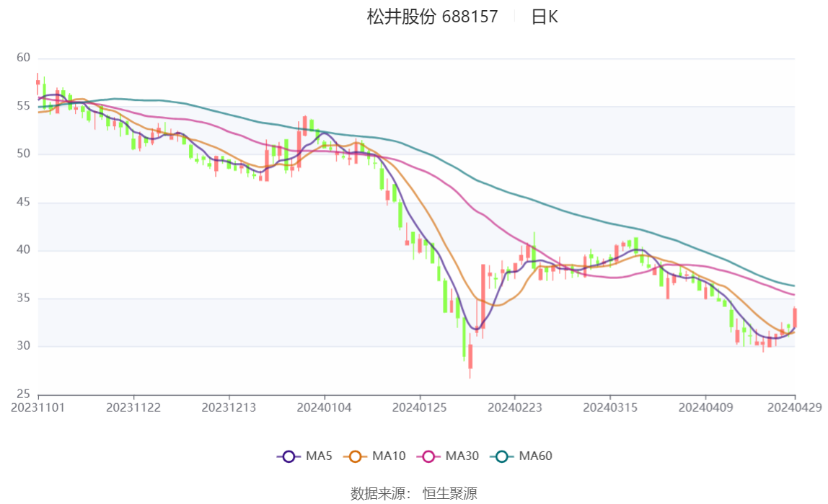Screen dimensions: 828x504
Task: Click the y-axis value 60
Action: (23, 58)
